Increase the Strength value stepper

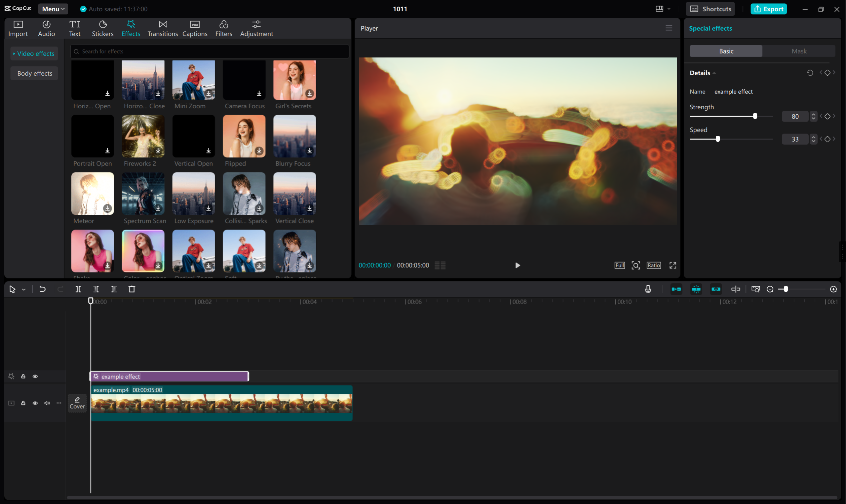(x=813, y=114)
